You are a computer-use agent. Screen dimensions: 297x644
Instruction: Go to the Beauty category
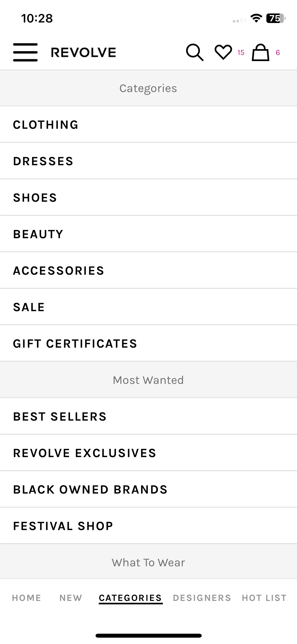pos(148,234)
